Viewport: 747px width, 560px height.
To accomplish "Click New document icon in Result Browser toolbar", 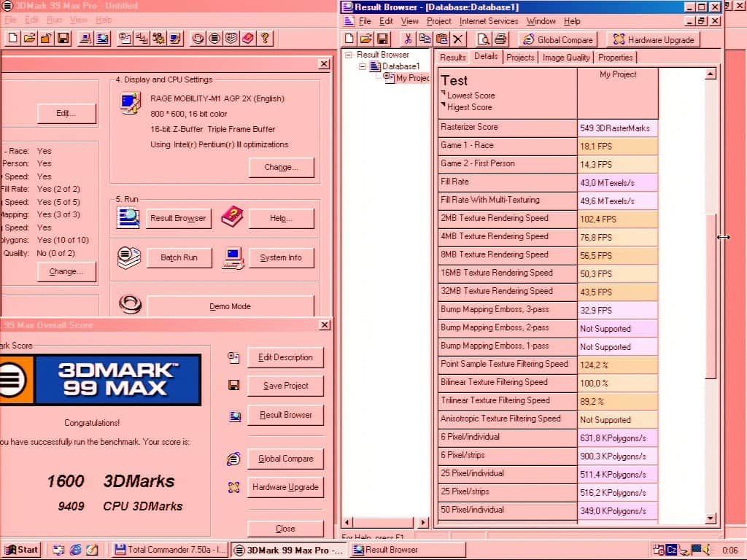I will click(x=349, y=39).
